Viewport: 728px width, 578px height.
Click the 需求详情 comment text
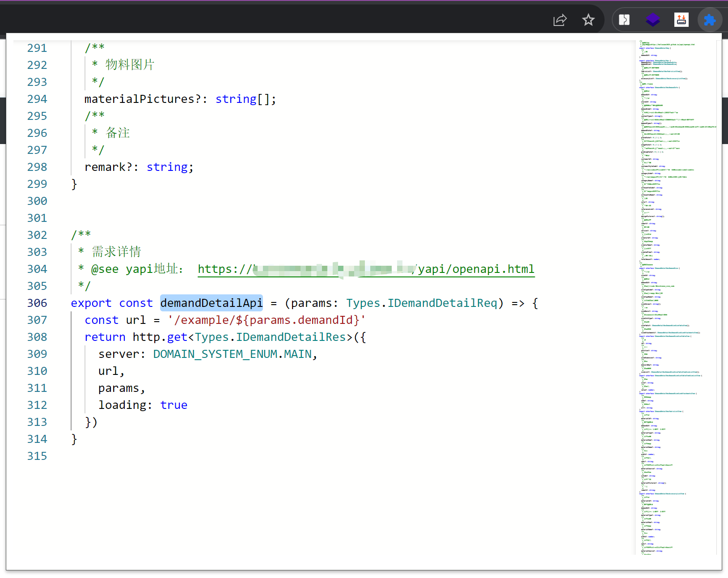point(116,252)
